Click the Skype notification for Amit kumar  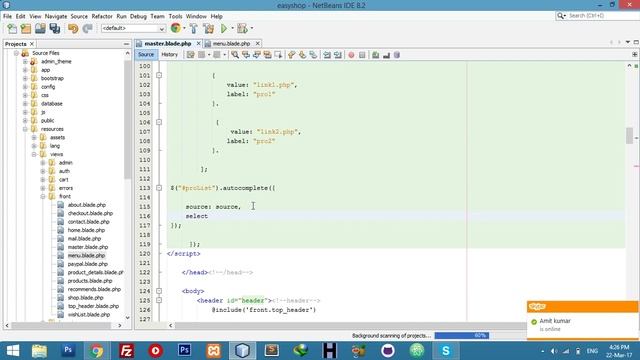coord(582,320)
